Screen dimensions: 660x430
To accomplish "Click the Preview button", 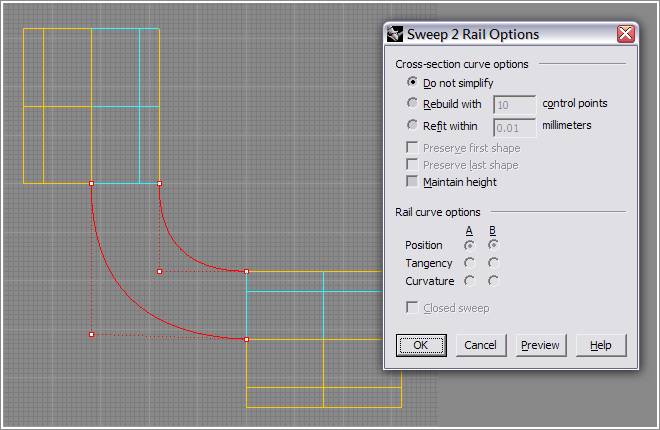I will click(x=540, y=345).
